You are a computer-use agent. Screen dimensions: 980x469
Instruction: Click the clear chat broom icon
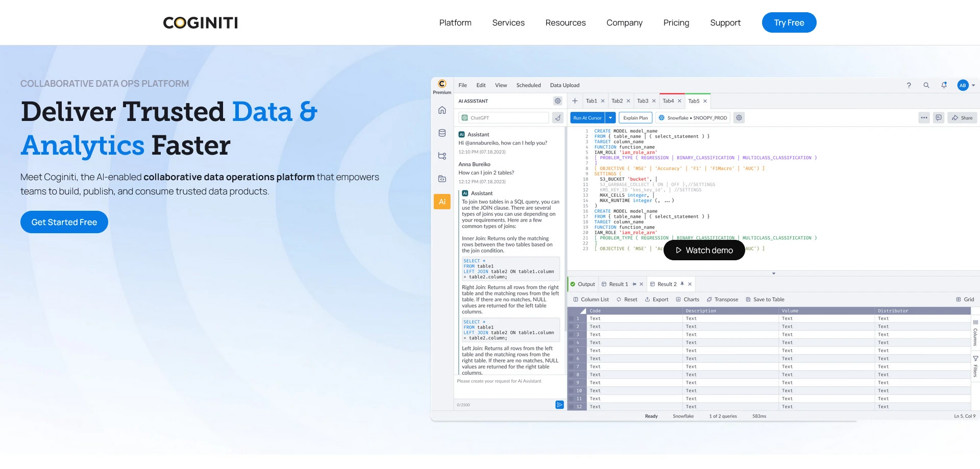point(558,118)
